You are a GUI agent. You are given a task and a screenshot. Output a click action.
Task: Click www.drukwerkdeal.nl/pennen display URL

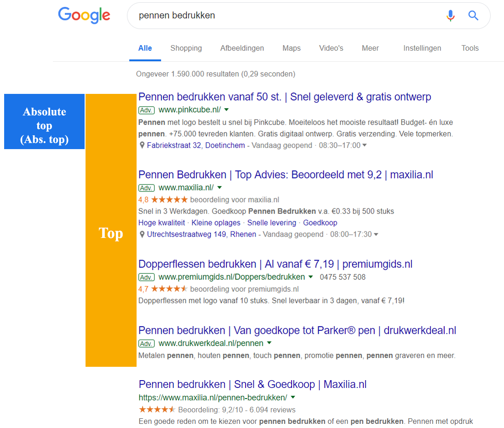point(211,343)
